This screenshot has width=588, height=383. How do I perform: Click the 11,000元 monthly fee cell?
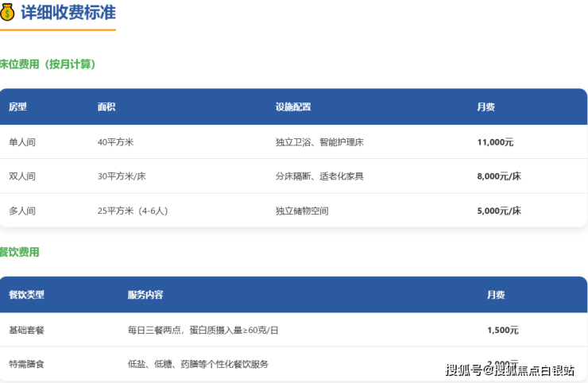tap(495, 142)
